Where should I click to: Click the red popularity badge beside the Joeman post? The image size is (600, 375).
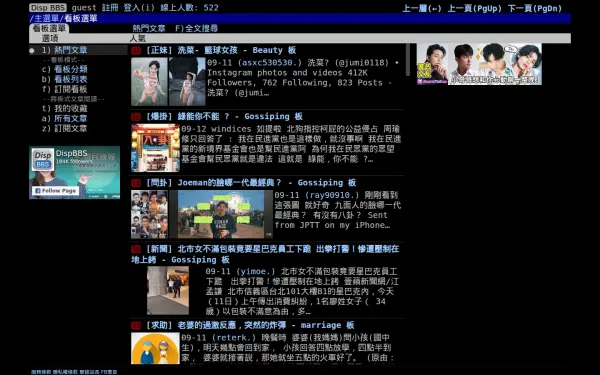click(x=136, y=183)
